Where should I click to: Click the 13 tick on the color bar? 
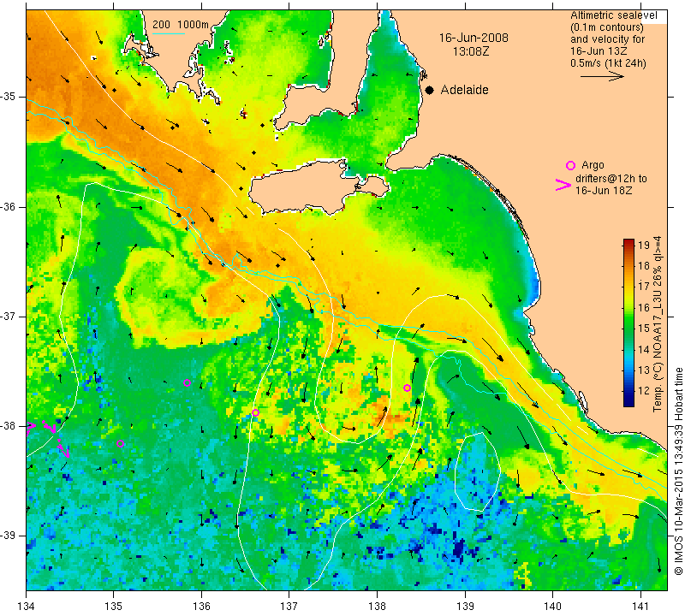pos(644,370)
